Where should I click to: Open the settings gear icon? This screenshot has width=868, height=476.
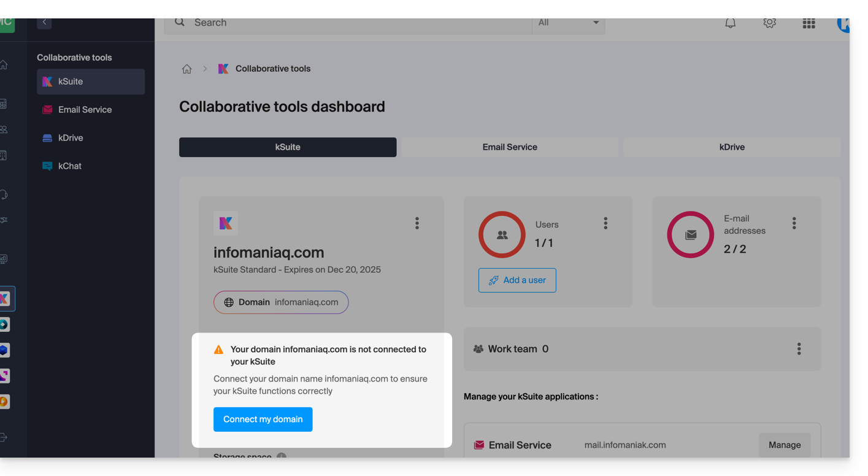[x=769, y=23]
